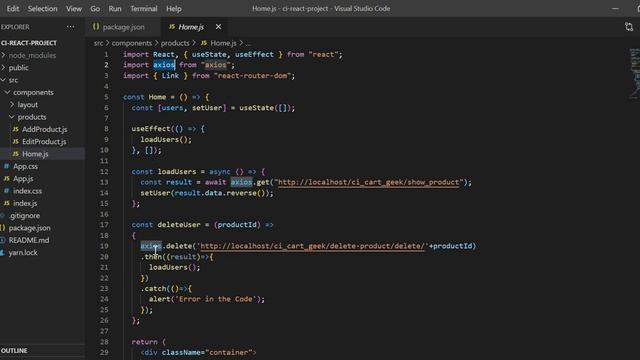The width and height of the screenshot is (640, 360).
Task: Click the info icon beside README.md
Action: point(2,240)
